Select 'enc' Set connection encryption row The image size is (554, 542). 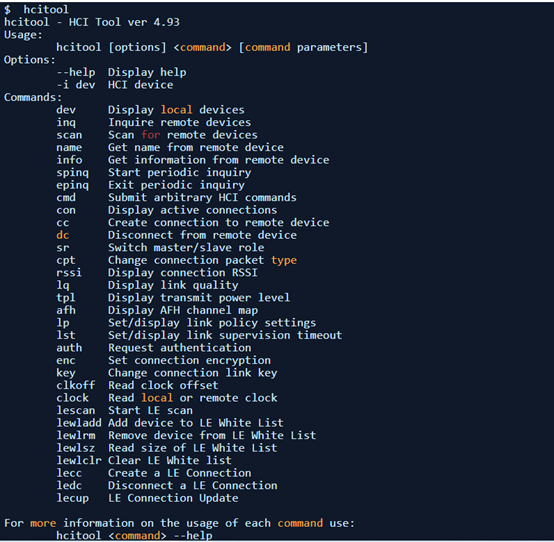click(x=163, y=360)
